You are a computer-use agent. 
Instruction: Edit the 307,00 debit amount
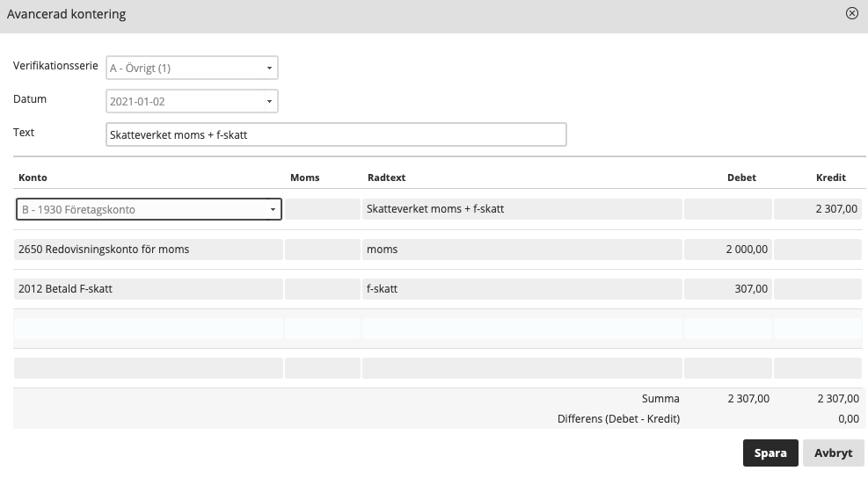pyautogui.click(x=728, y=289)
